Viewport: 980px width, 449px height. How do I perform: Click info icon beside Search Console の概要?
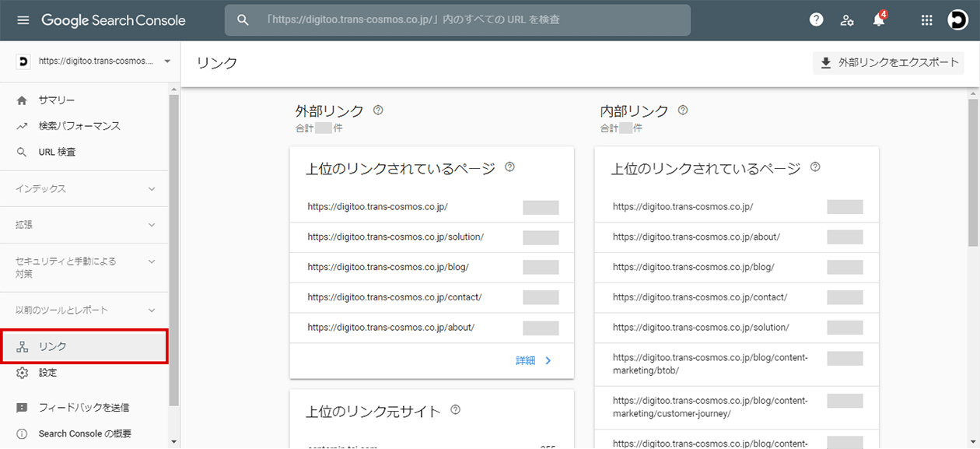point(22,433)
